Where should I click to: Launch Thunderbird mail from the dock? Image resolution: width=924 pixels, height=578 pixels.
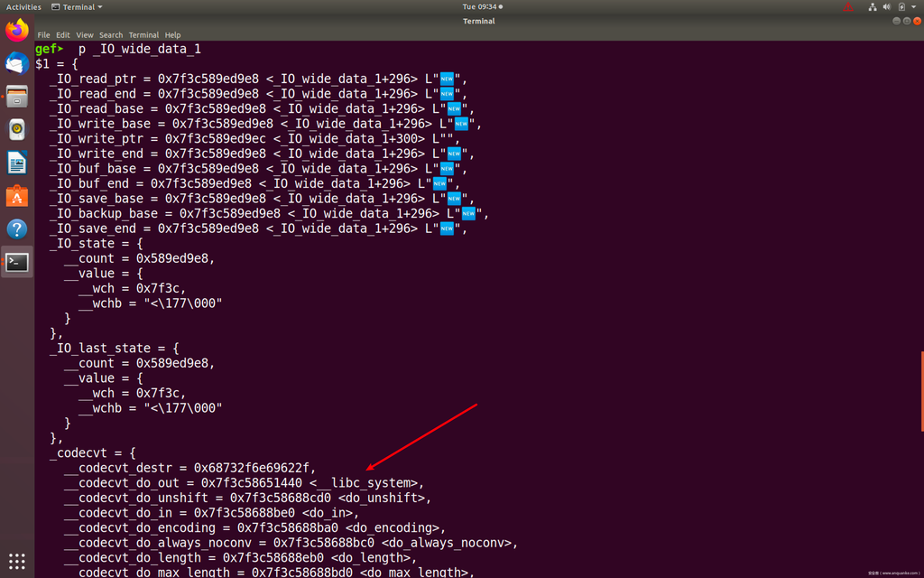17,64
